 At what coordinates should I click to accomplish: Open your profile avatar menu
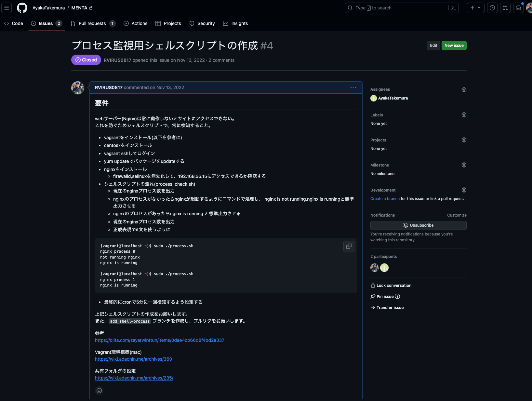(529, 7)
